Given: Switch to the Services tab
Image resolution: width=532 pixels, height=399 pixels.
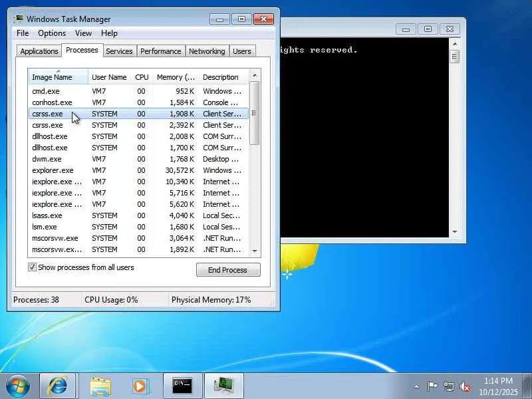Looking at the screenshot, I should tap(120, 51).
